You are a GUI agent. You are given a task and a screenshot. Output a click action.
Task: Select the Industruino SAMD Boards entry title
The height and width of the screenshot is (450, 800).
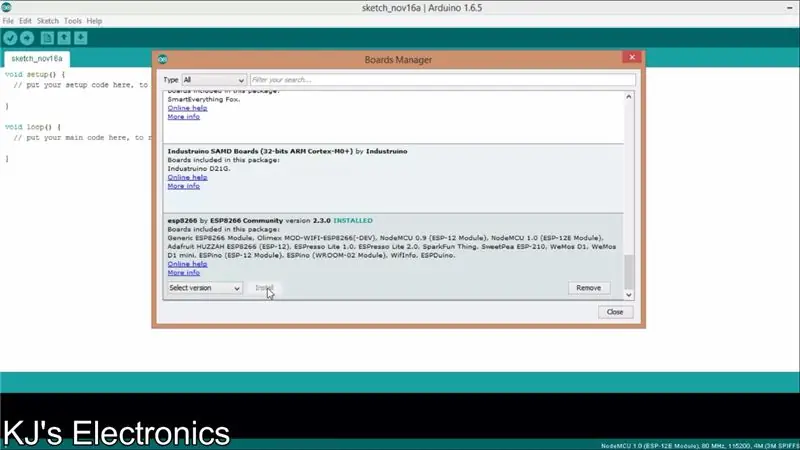(287, 152)
